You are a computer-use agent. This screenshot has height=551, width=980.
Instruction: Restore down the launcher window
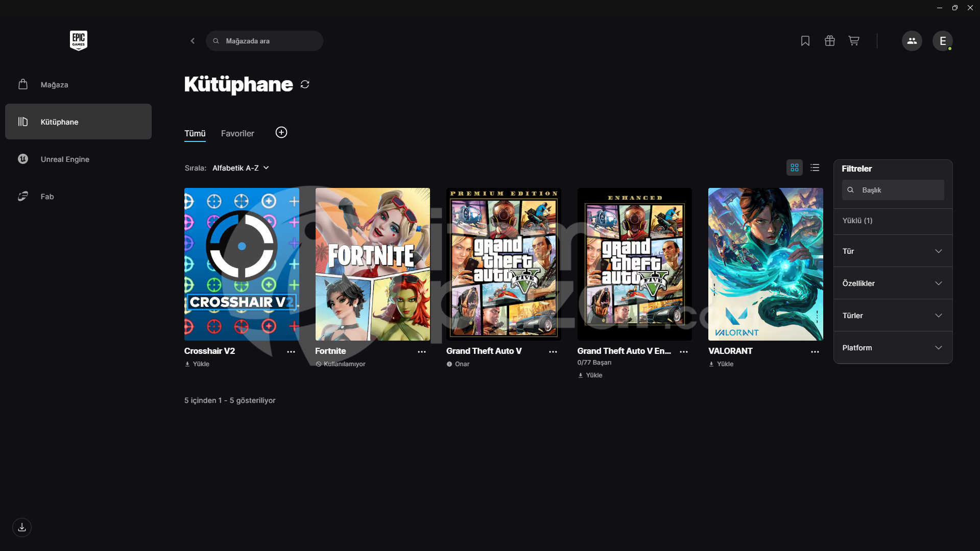coord(955,8)
